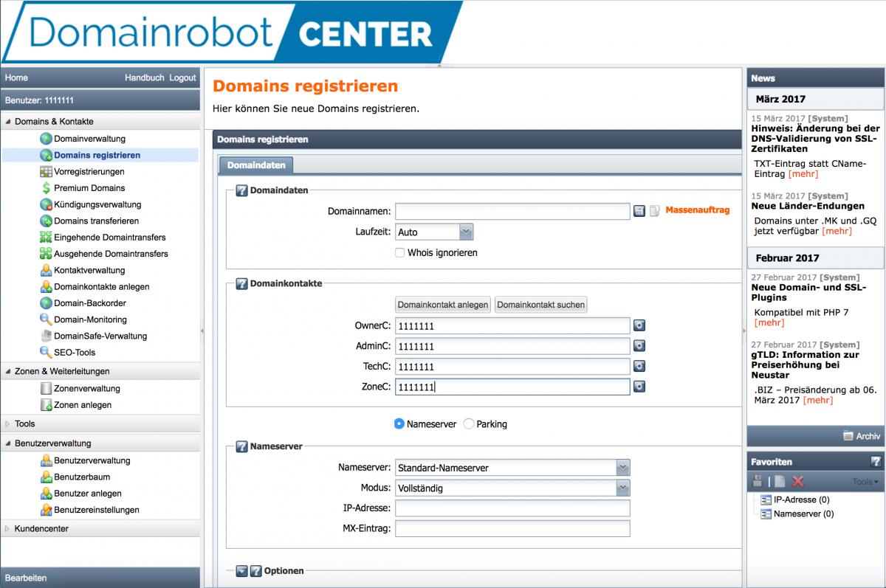The width and height of the screenshot is (886, 588).
Task: Open the Kontaktverwaltung person icon
Action: click(x=46, y=270)
